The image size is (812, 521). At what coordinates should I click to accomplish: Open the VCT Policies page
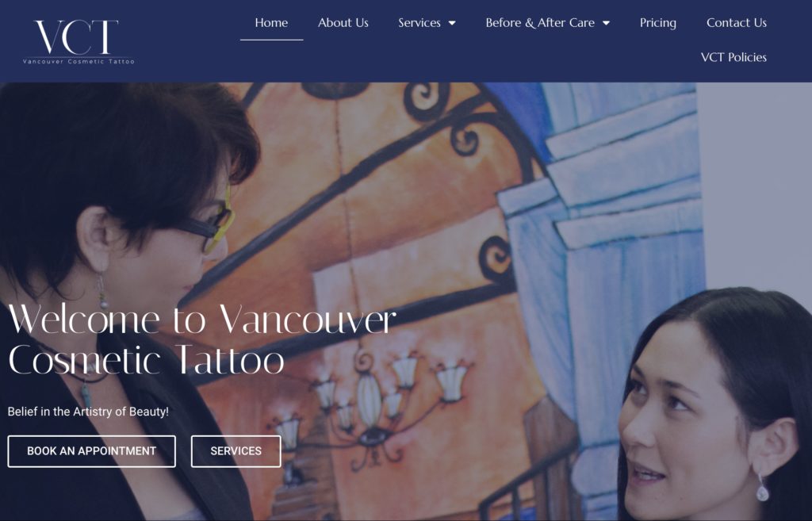click(x=733, y=57)
